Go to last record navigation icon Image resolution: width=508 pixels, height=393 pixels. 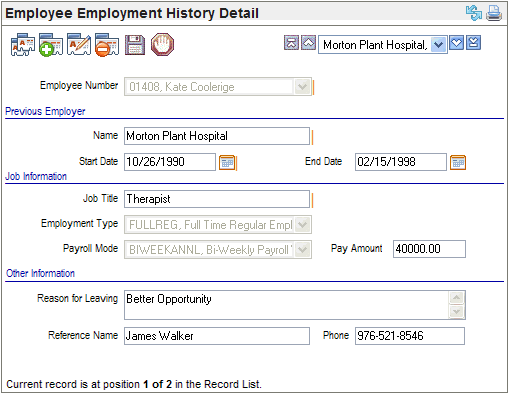pyautogui.click(x=473, y=43)
